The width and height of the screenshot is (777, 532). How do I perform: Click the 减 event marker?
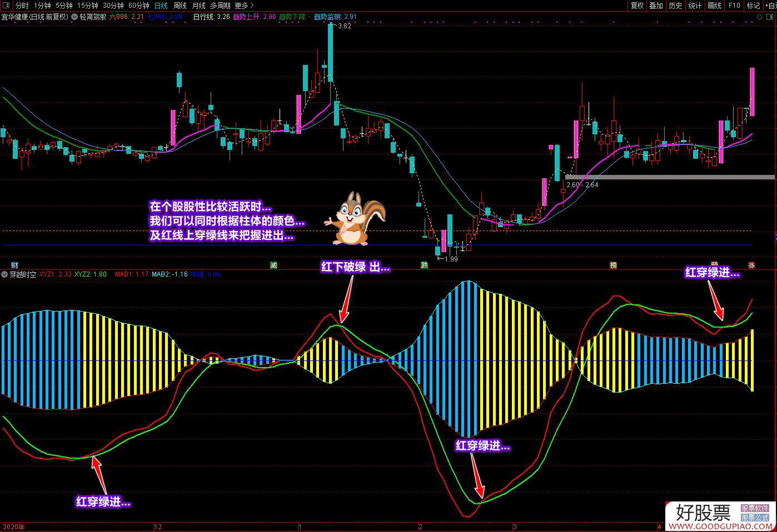pyautogui.click(x=273, y=265)
